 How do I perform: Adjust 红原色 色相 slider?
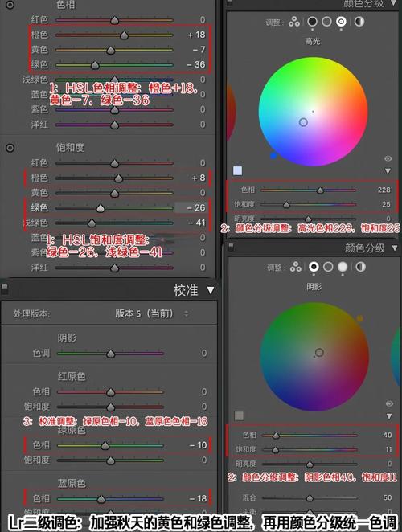pyautogui.click(x=110, y=392)
